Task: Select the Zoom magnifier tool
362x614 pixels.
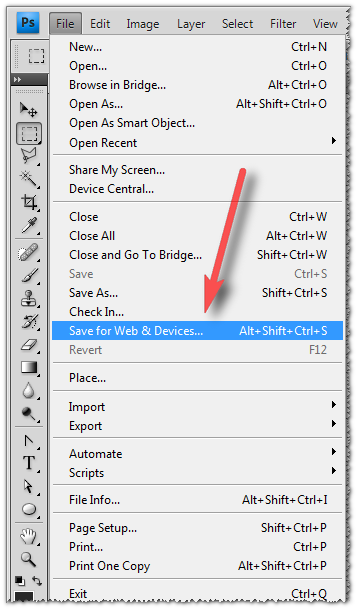Action: click(29, 559)
